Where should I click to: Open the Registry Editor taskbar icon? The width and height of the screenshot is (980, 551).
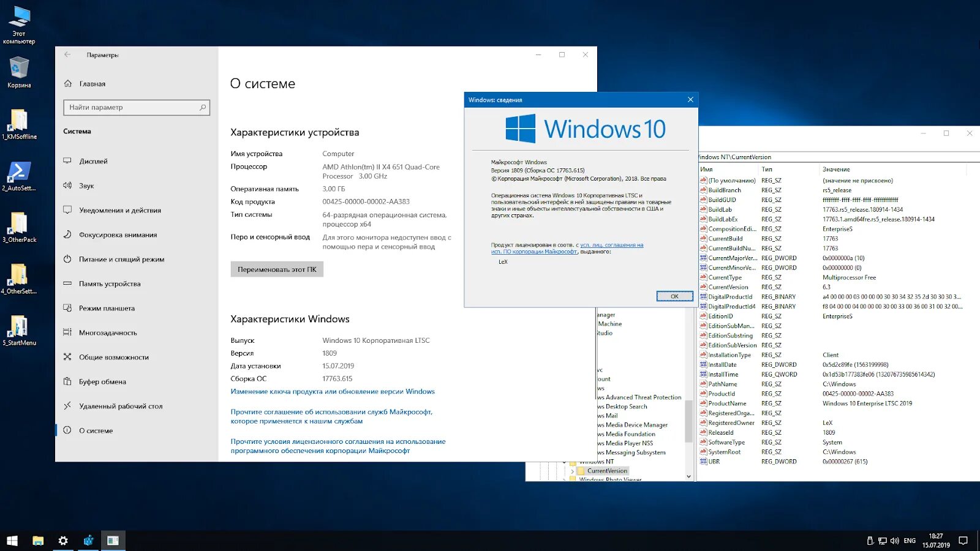click(89, 541)
